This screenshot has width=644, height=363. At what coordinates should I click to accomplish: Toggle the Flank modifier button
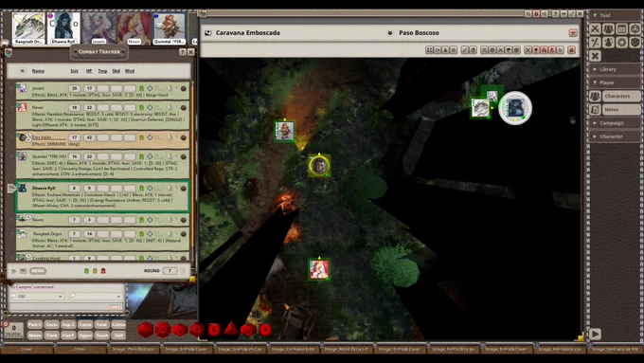[52, 336]
